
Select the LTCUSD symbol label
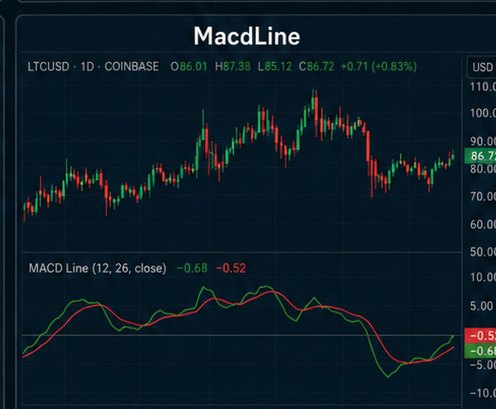click(48, 67)
